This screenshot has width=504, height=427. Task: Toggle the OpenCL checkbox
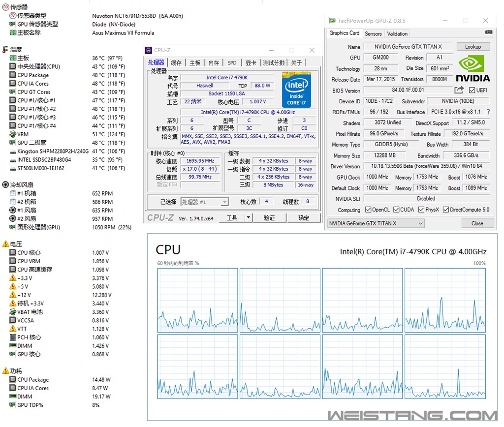368,210
